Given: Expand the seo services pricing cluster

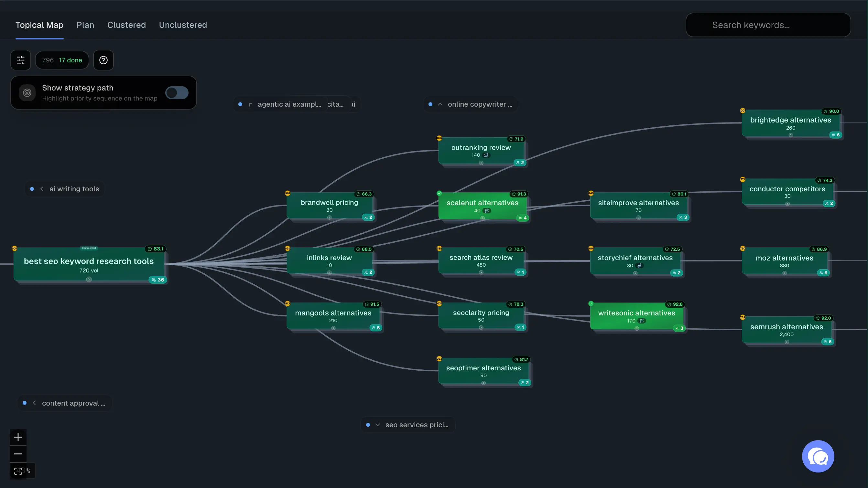Looking at the screenshot, I should (x=408, y=425).
